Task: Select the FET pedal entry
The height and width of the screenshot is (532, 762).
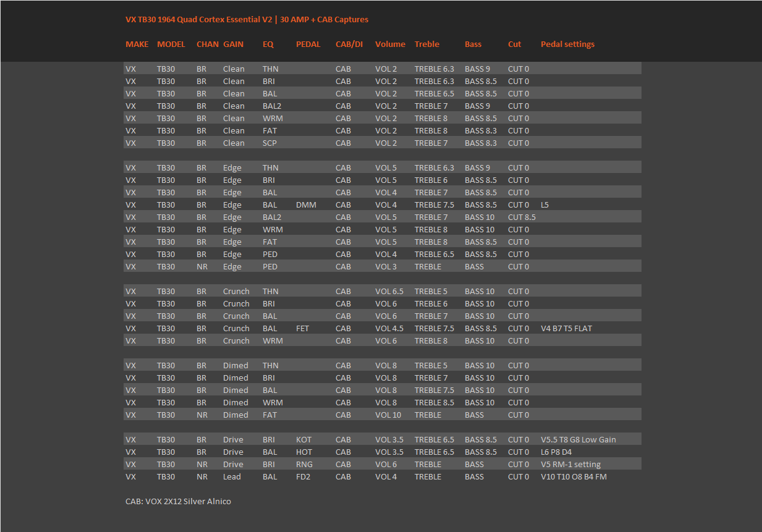Action: tap(302, 328)
